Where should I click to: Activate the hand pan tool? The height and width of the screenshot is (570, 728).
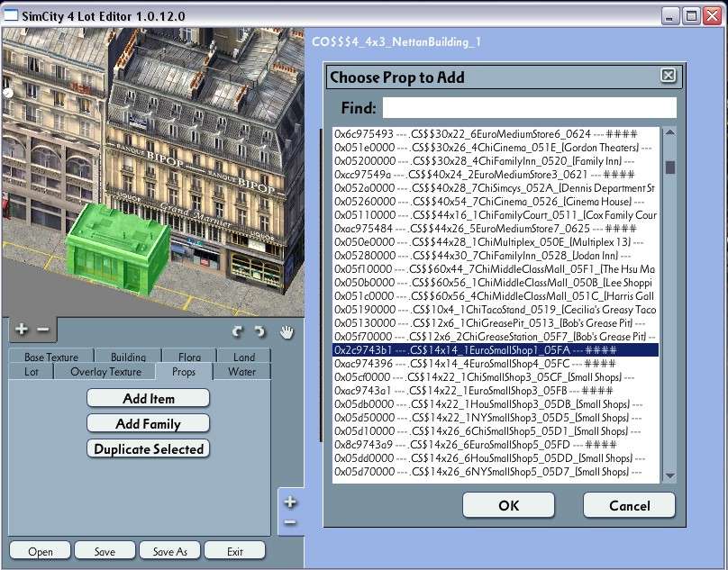pos(287,331)
